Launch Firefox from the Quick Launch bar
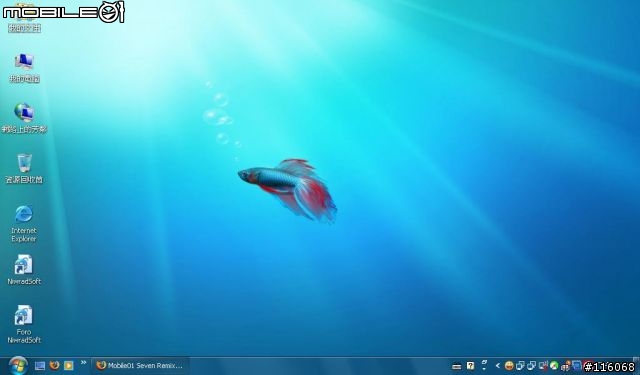640x375 pixels. (x=54, y=365)
